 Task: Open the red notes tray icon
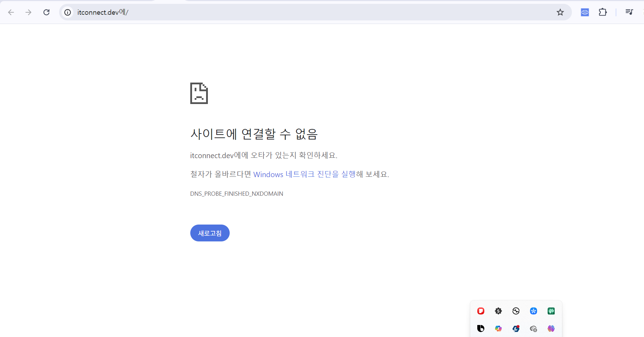[x=481, y=311]
